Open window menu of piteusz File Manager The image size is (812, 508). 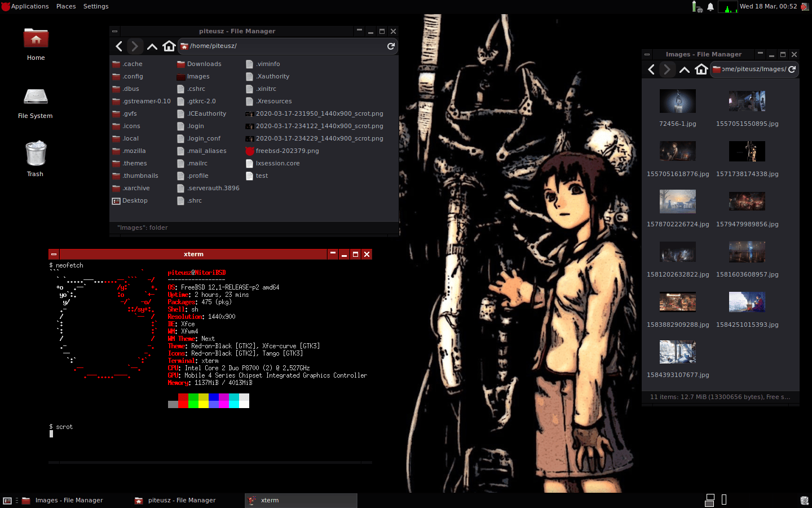click(x=114, y=32)
